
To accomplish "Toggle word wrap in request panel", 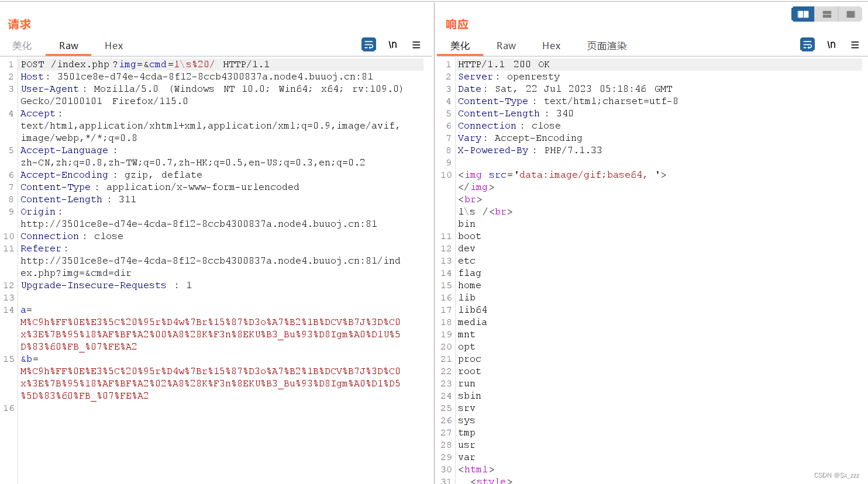I will click(369, 44).
